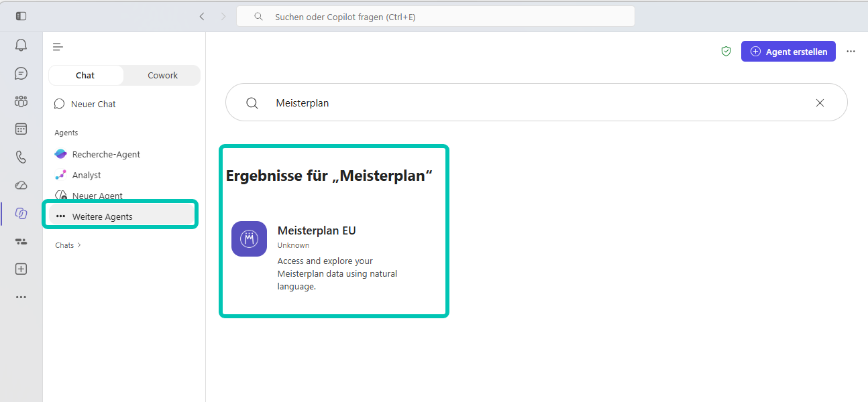Open the Activity bell icon

click(21, 46)
